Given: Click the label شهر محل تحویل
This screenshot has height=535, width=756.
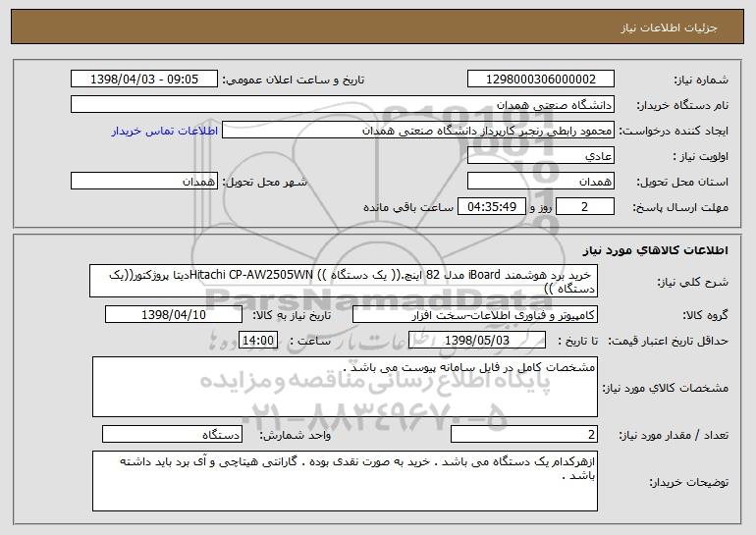Looking at the screenshot, I should pyautogui.click(x=264, y=182).
